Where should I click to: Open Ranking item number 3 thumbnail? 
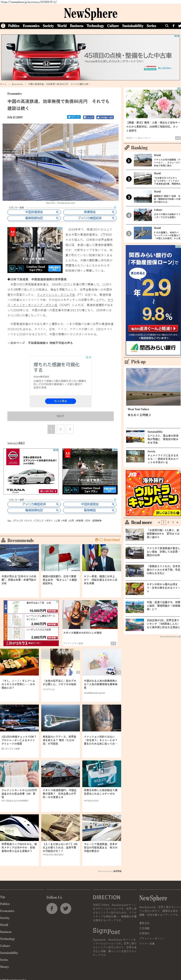143,197
